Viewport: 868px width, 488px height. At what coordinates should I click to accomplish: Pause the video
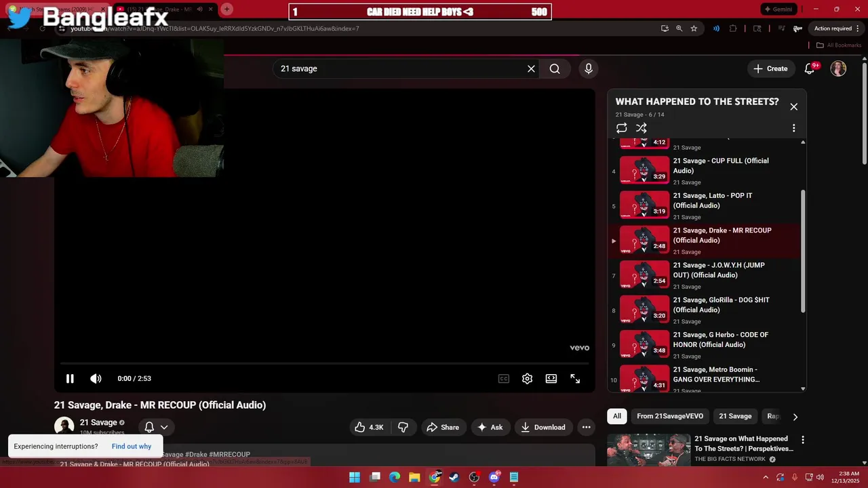[70, 379]
